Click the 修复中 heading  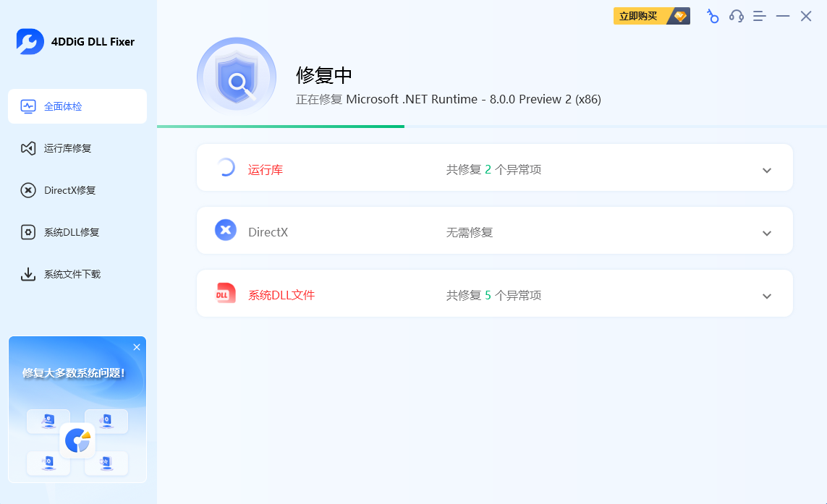pyautogui.click(x=324, y=75)
